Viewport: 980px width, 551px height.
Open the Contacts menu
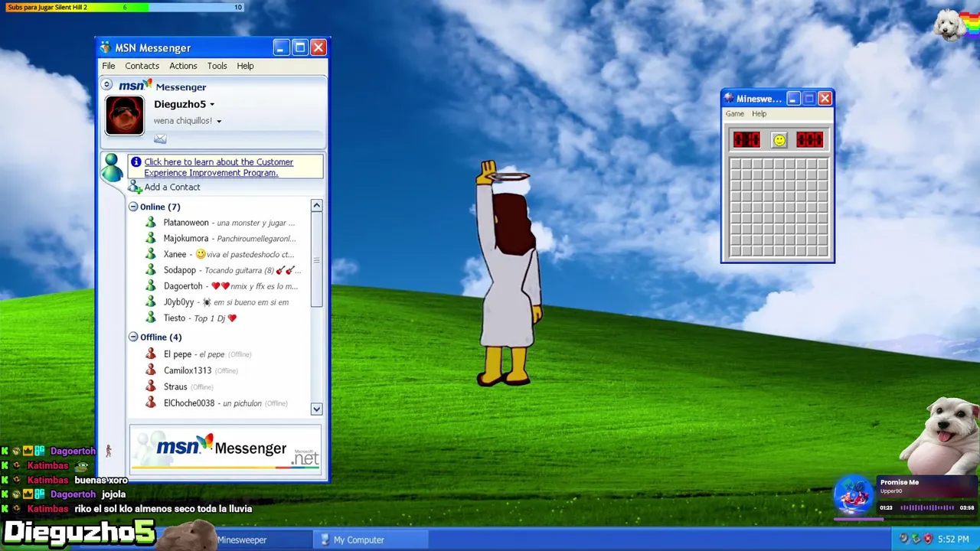coord(142,66)
